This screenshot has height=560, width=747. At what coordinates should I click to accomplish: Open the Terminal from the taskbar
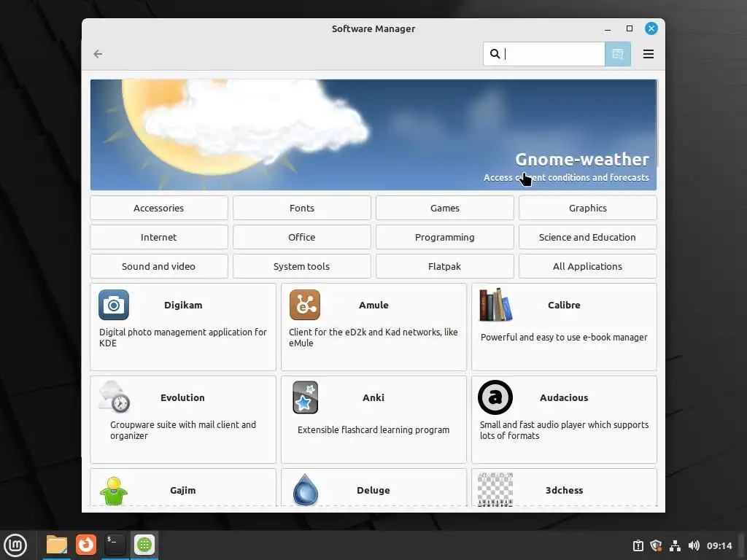point(115,545)
